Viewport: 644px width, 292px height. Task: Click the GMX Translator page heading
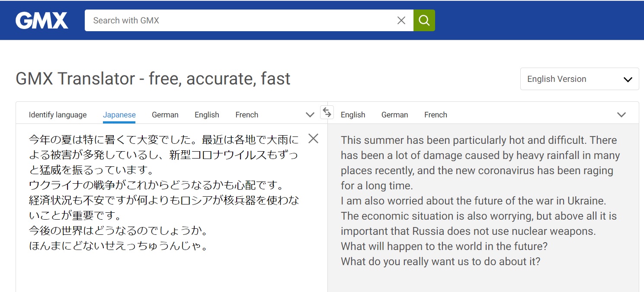(x=153, y=79)
